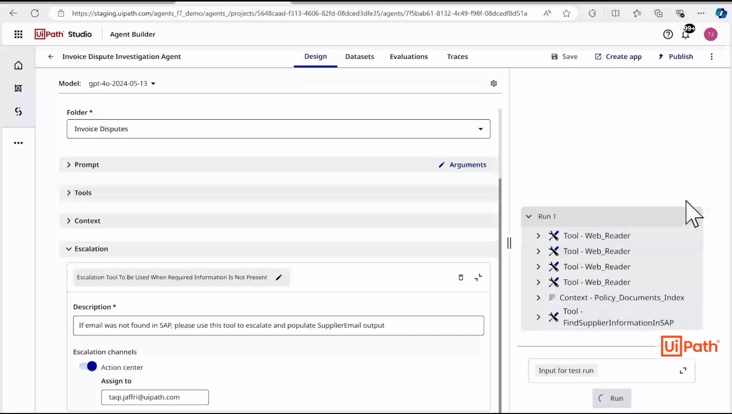Open the Arguments link in Prompt

(463, 165)
